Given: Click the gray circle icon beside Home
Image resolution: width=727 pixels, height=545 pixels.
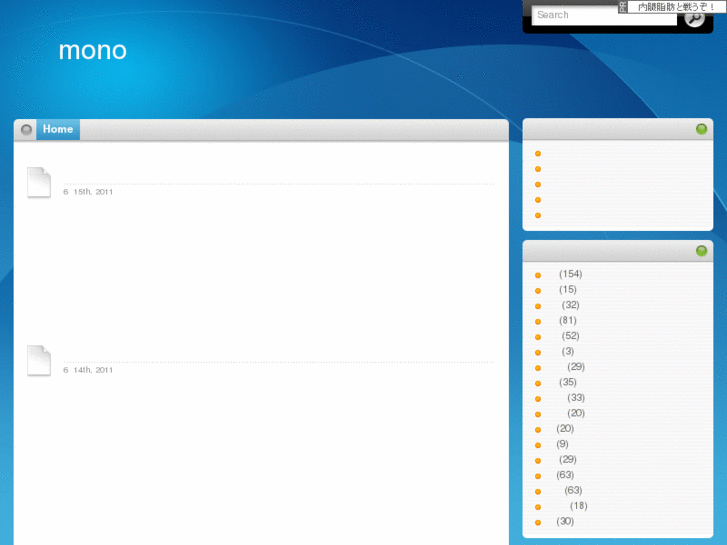Looking at the screenshot, I should click(x=26, y=129).
